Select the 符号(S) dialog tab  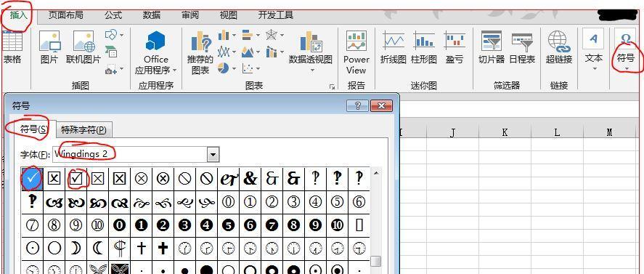[x=34, y=129]
